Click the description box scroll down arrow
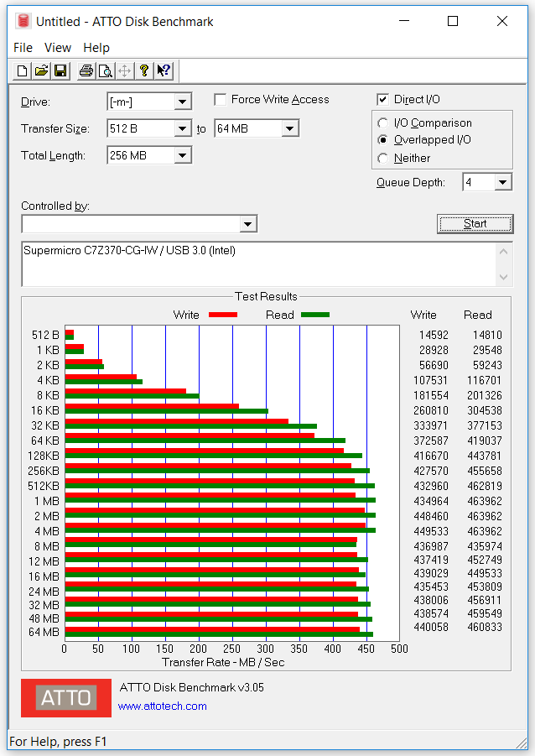This screenshot has height=756, width=535. (x=504, y=277)
